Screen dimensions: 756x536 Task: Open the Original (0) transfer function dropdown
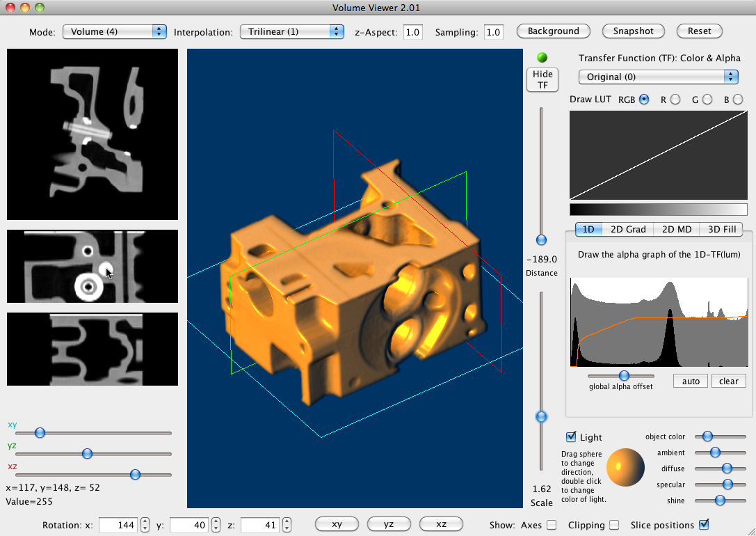[654, 77]
